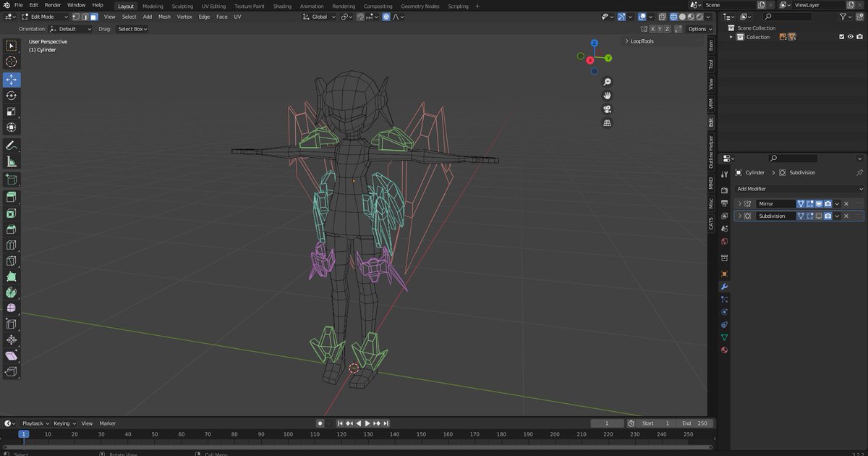Switch to the UV Editing workspace tab
Viewport: 868px width, 456px height.
213,6
